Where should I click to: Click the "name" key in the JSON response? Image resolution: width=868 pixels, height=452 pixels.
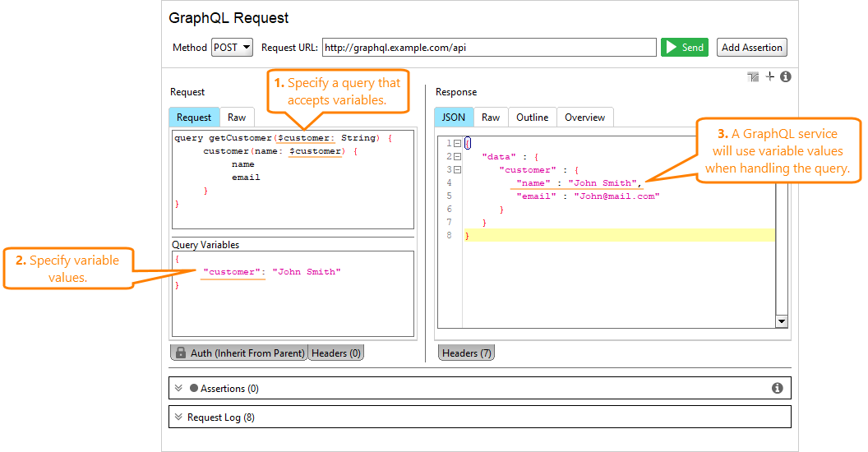point(533,183)
